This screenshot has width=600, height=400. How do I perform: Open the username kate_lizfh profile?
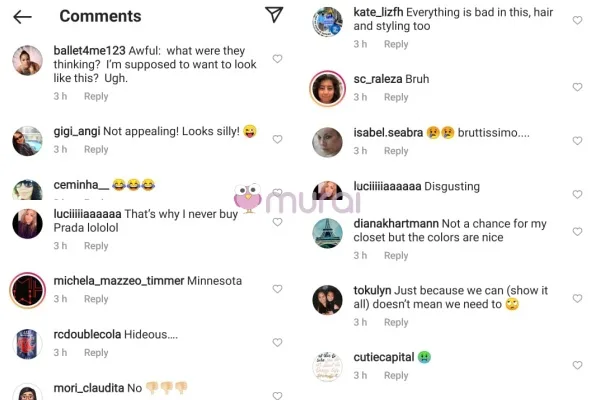pos(377,12)
